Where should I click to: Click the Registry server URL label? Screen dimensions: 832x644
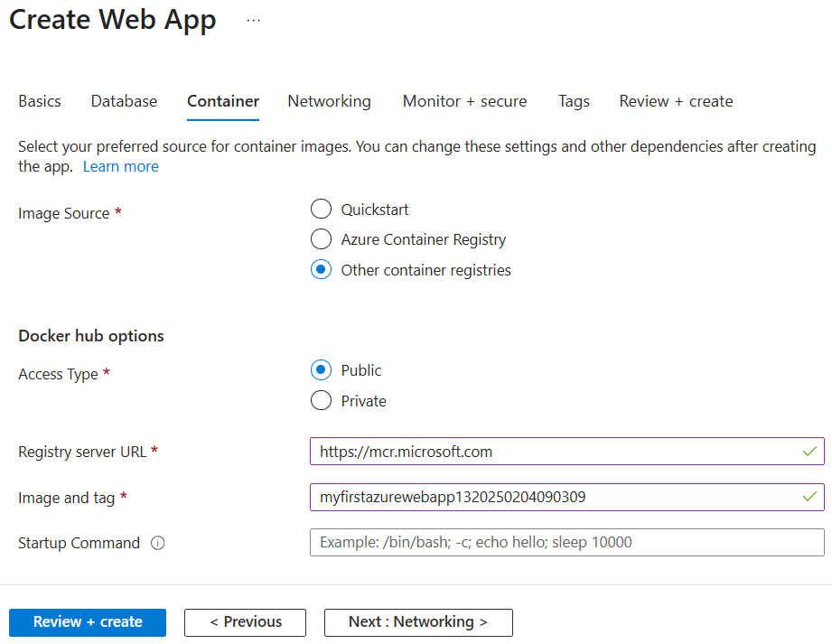click(x=82, y=452)
